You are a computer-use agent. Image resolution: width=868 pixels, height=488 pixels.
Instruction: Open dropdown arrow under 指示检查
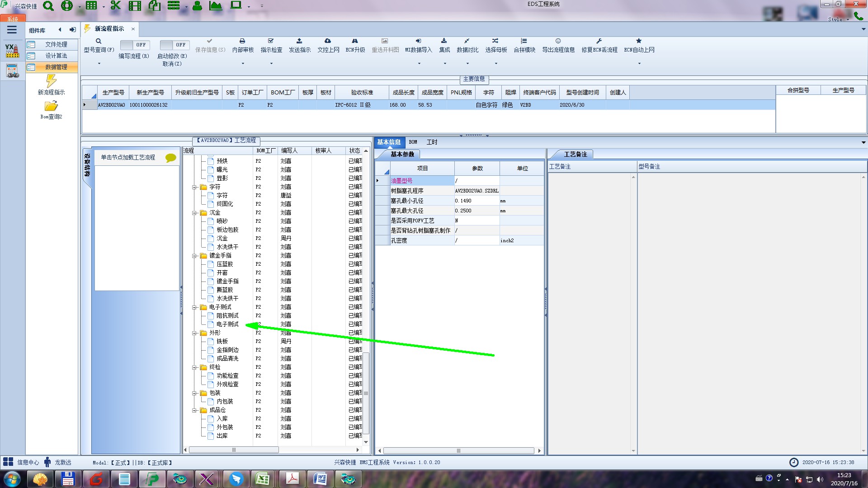(x=271, y=64)
